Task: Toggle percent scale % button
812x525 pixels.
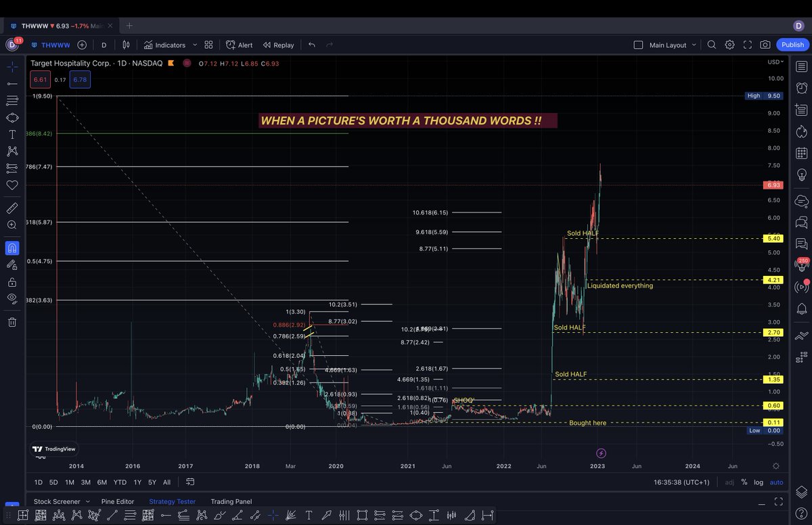Action: click(x=744, y=482)
